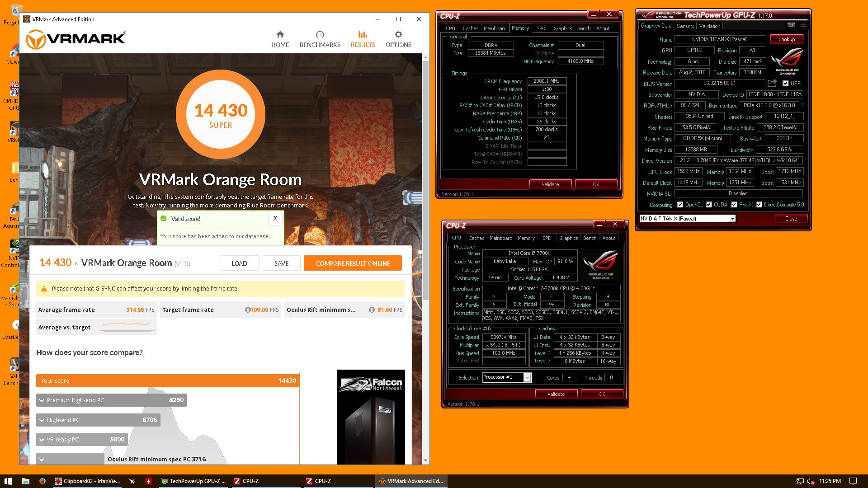Toggle the DirectCompute 5.0 checkbox in GPU-Z
The image size is (868, 488).
[x=759, y=205]
